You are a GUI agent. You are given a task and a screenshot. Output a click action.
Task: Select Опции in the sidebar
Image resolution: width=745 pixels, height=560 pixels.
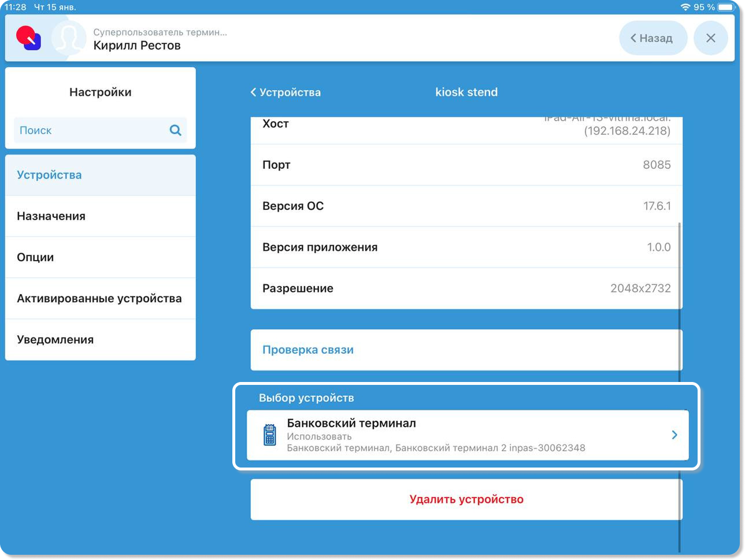pos(100,257)
